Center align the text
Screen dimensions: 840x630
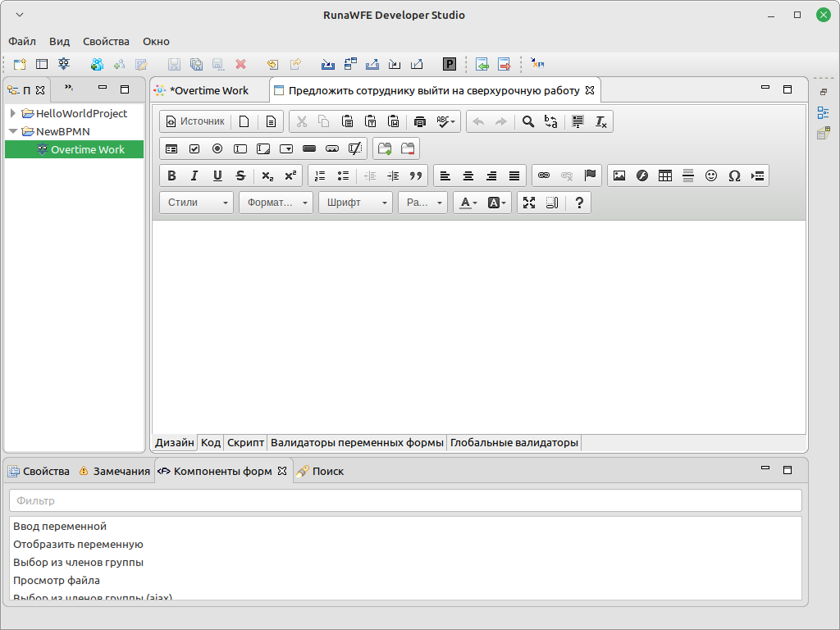point(468,176)
